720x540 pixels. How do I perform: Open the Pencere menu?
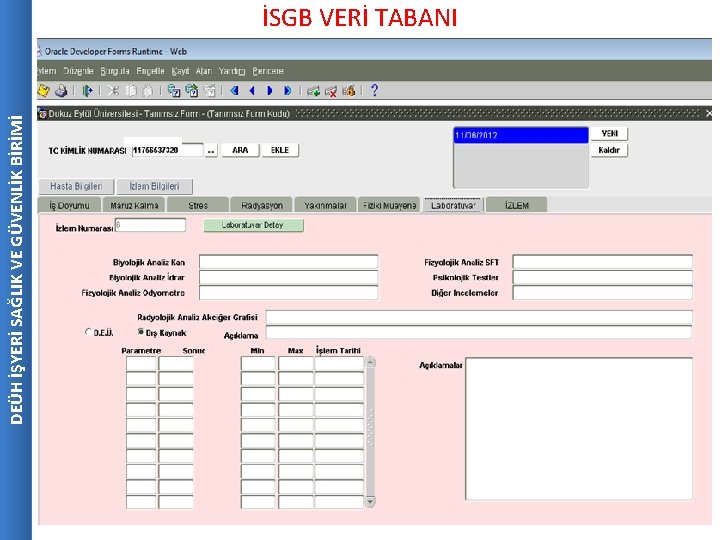point(268,71)
